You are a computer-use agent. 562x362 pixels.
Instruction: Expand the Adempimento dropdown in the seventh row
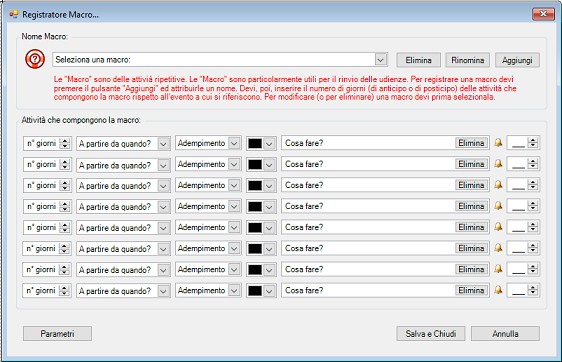[x=234, y=269]
